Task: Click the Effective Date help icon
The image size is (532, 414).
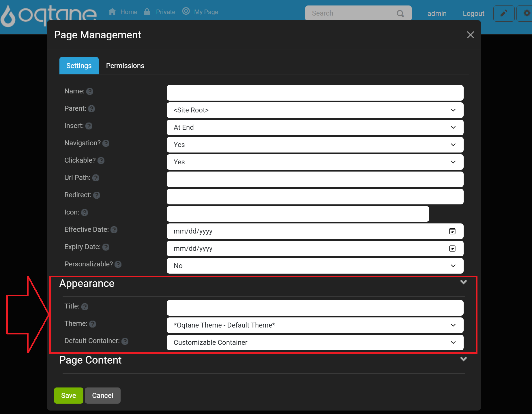Action: (114, 230)
